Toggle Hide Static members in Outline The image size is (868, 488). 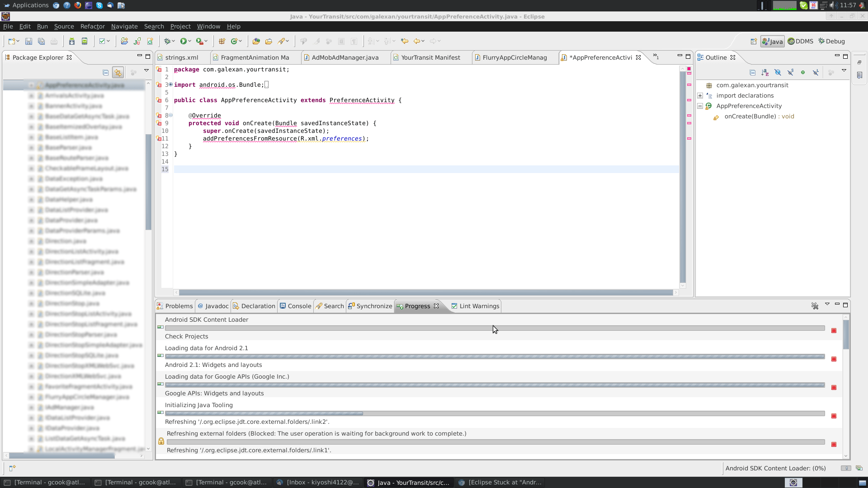coord(790,73)
